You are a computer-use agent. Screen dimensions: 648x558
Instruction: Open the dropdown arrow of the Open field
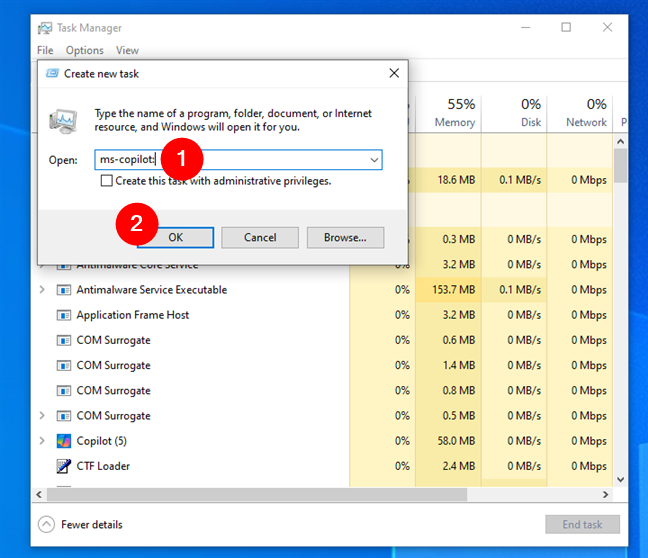click(x=374, y=160)
